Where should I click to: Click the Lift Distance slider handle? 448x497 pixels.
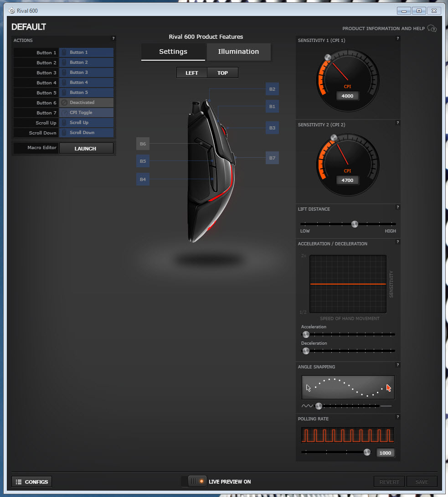click(355, 224)
